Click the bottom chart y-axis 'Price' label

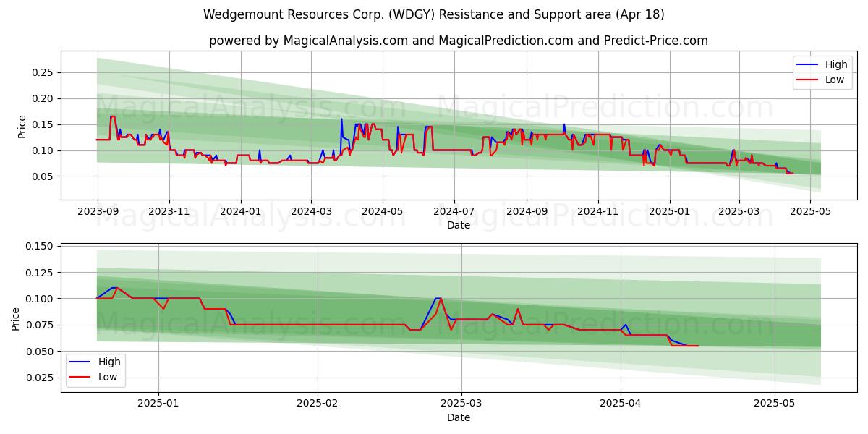click(16, 318)
